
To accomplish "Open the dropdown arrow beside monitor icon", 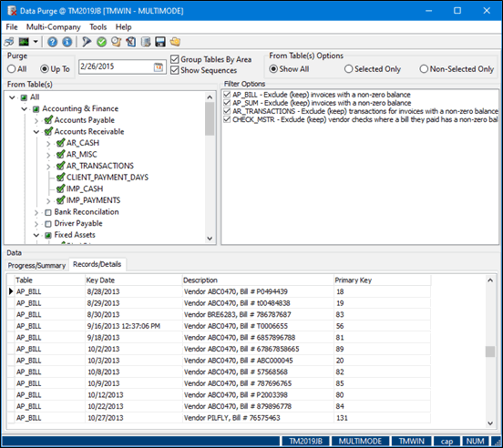I will [36, 42].
